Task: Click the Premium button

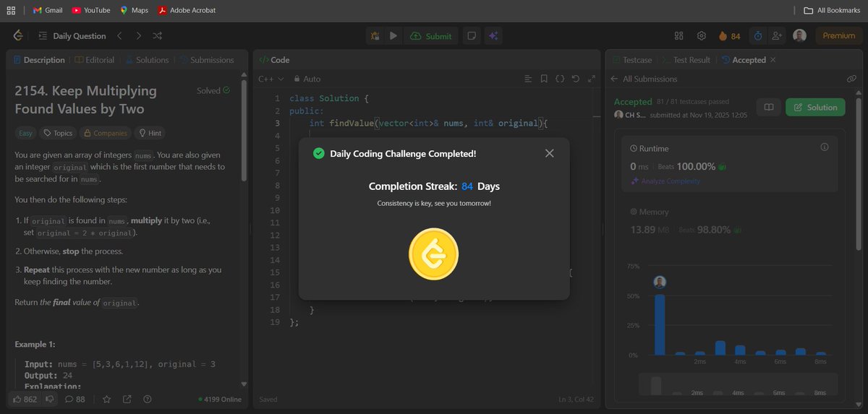Action: [x=839, y=35]
